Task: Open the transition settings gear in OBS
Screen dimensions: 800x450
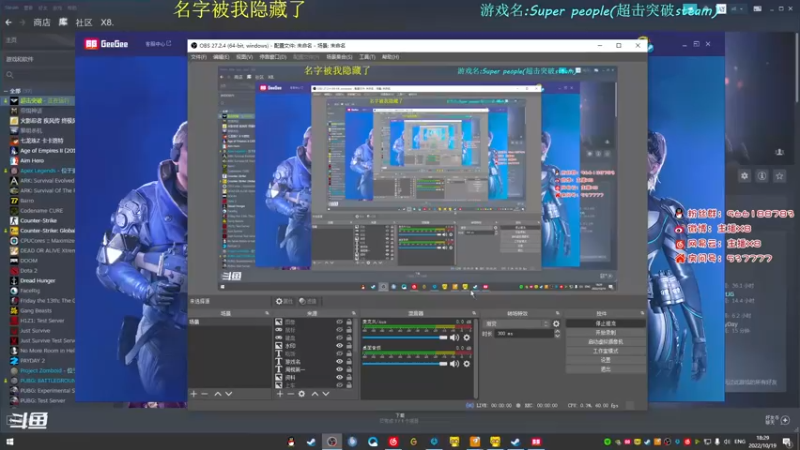Action: [x=556, y=324]
